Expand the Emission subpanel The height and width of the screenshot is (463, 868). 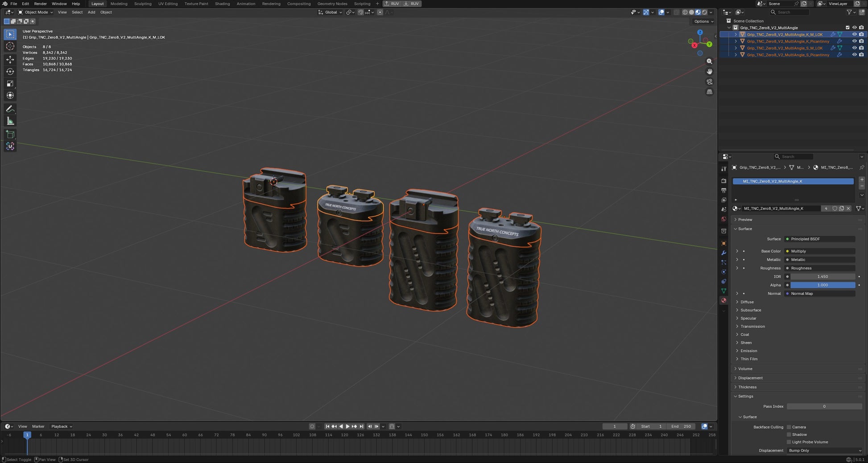(x=748, y=351)
